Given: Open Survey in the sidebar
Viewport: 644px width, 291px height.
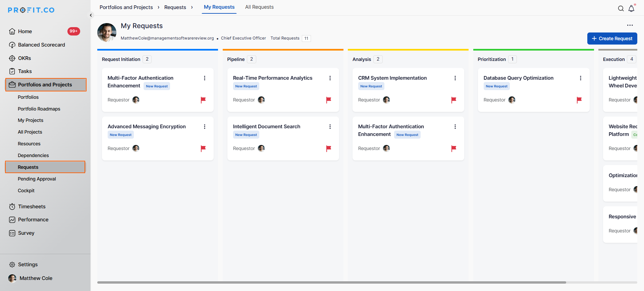Looking at the screenshot, I should pos(26,233).
